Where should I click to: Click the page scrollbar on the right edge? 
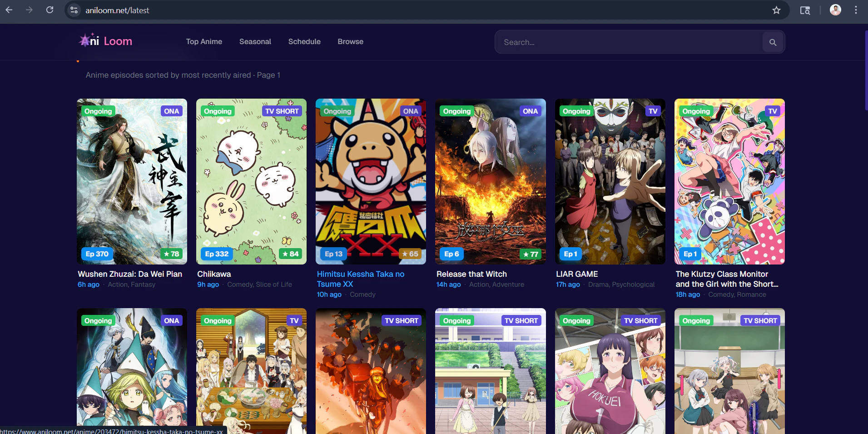(x=866, y=70)
